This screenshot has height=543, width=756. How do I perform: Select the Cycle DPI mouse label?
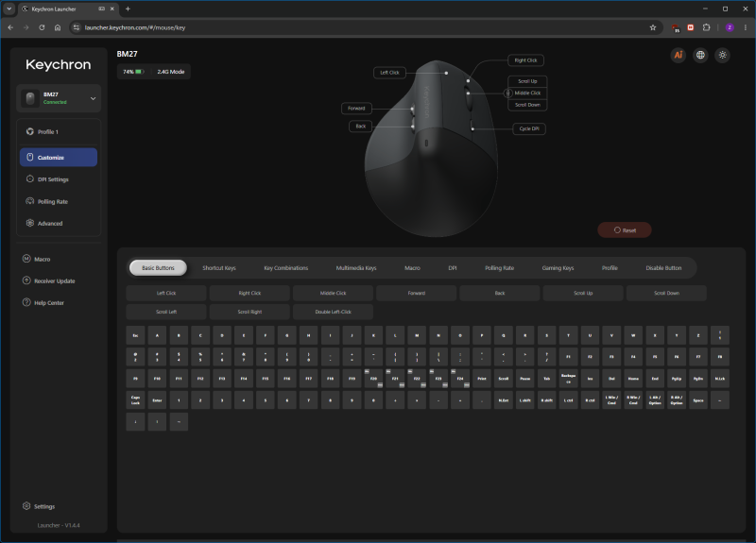529,128
